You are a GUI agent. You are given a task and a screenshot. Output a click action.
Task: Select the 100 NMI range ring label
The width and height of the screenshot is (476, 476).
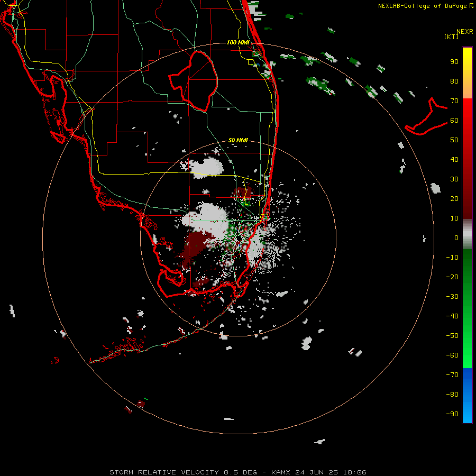coord(238,42)
